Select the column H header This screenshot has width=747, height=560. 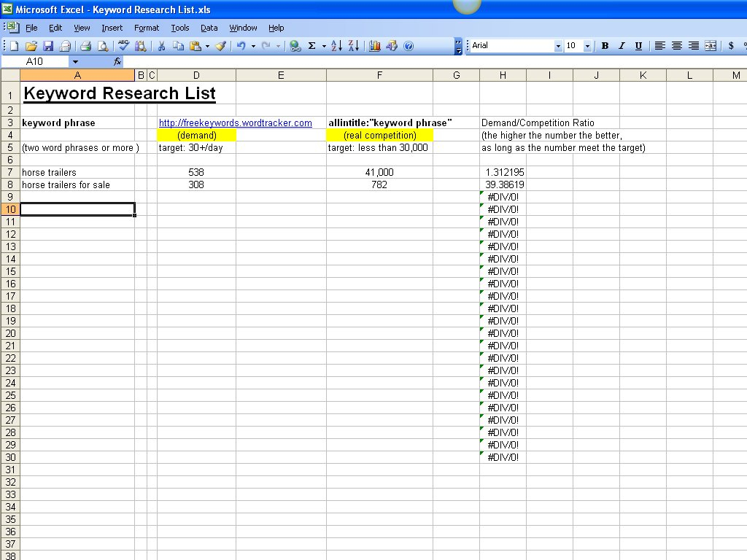(x=503, y=75)
